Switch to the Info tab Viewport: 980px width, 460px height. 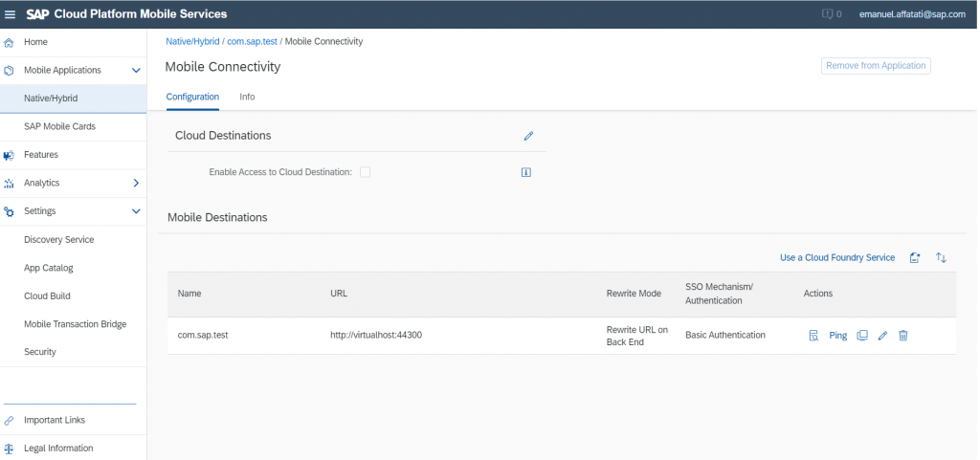[248, 97]
